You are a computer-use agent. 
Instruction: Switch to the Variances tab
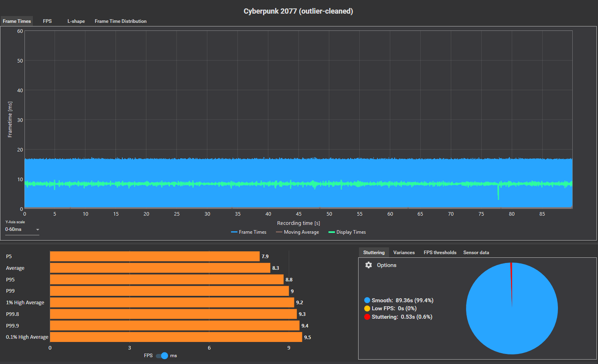click(404, 253)
